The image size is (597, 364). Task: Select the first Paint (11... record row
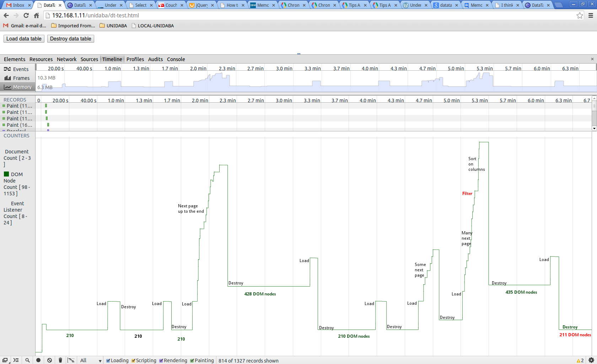coord(18,106)
